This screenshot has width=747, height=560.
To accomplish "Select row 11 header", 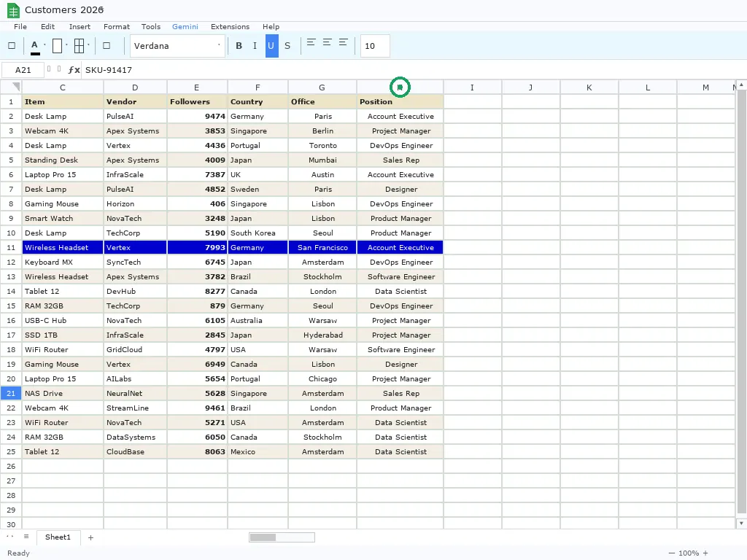I will click(x=11, y=248).
